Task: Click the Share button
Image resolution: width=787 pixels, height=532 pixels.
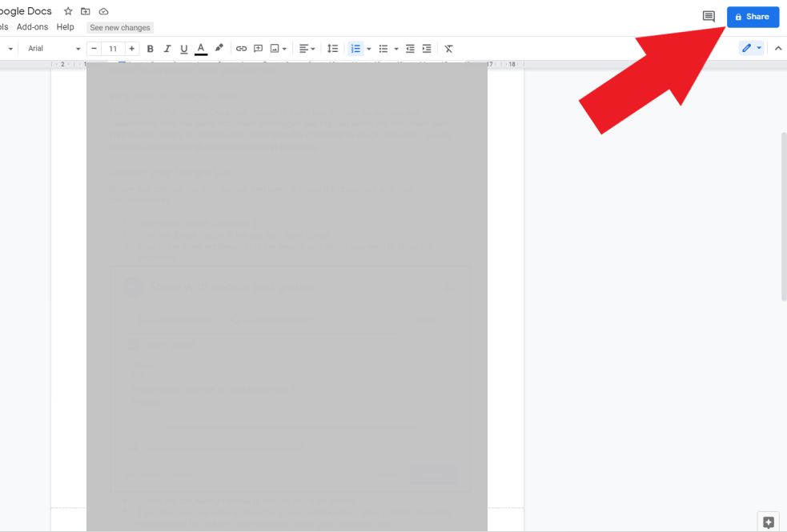Action: [x=753, y=16]
